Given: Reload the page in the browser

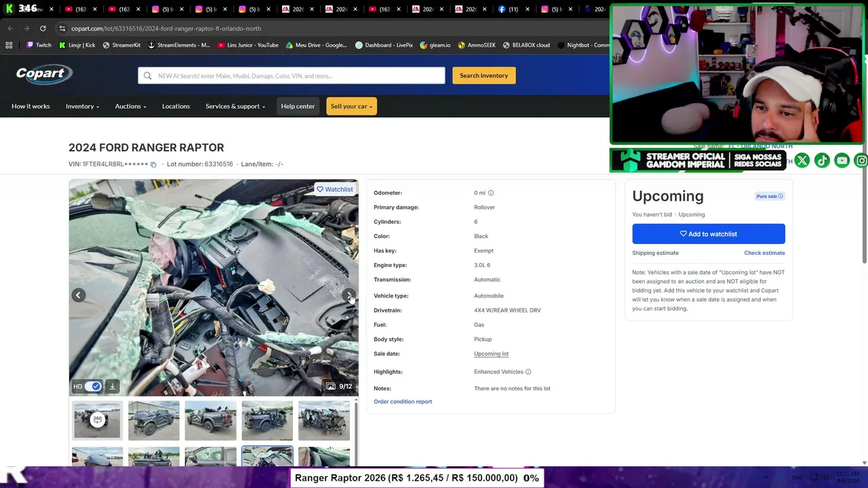Looking at the screenshot, I should 43,28.
